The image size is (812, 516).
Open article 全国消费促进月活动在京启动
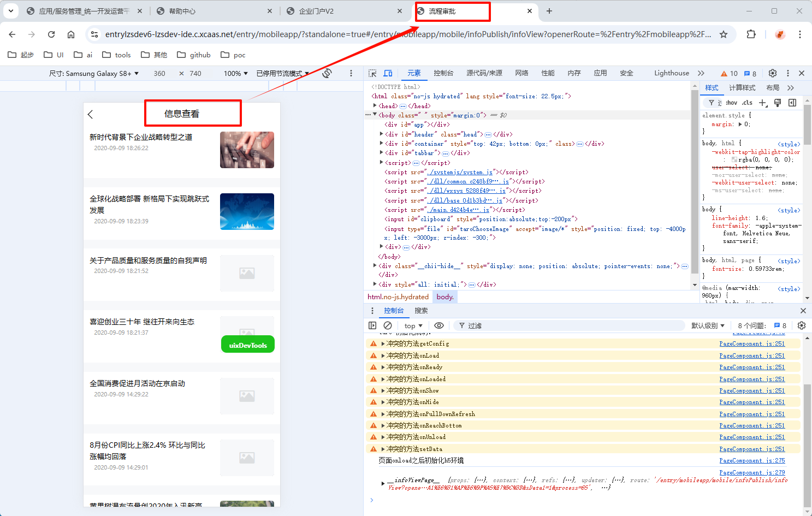(x=138, y=383)
